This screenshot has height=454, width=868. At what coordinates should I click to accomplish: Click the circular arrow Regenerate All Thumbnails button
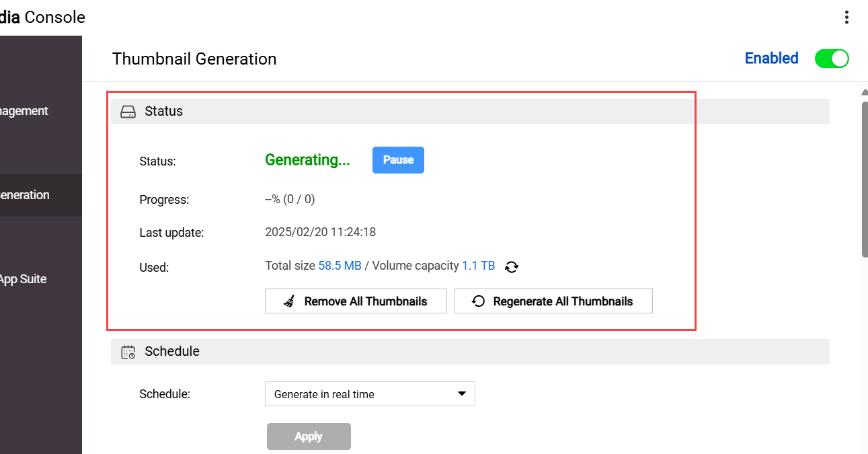[553, 301]
